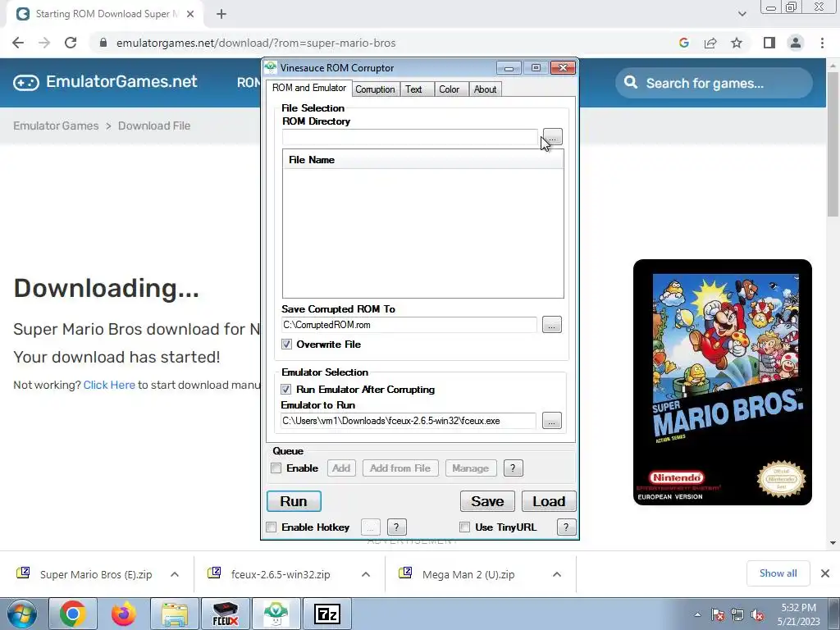Expand the Chrome tab search chevron
The width and height of the screenshot is (840, 630).
pyautogui.click(x=742, y=14)
